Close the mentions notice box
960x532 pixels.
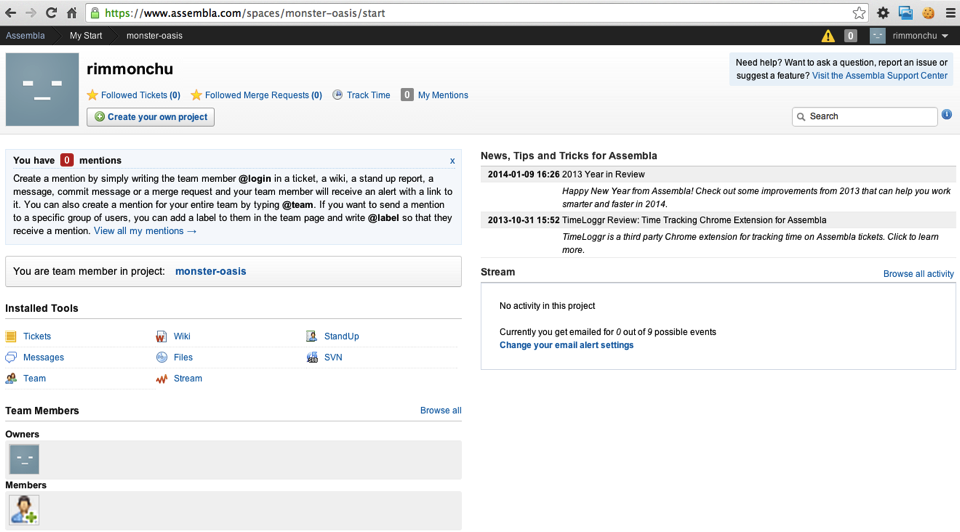(x=452, y=161)
